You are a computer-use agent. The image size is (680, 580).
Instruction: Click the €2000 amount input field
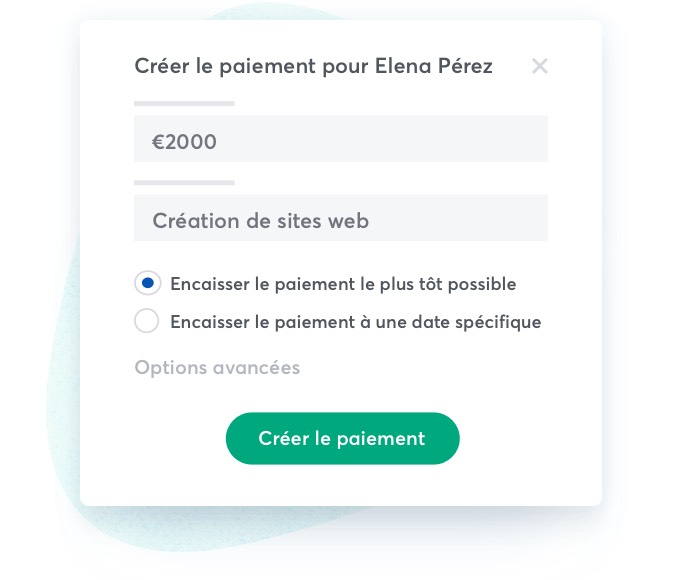coord(340,139)
